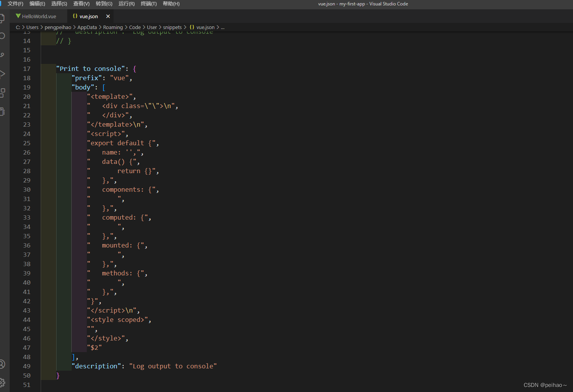This screenshot has height=392, width=573.
Task: Click the closing brace on line 50
Action: 58,376
